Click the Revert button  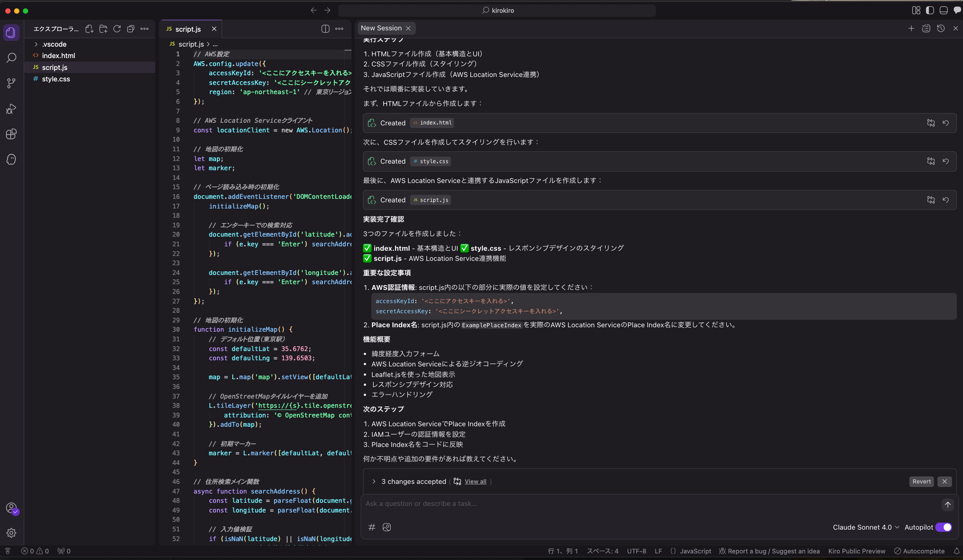(921, 481)
